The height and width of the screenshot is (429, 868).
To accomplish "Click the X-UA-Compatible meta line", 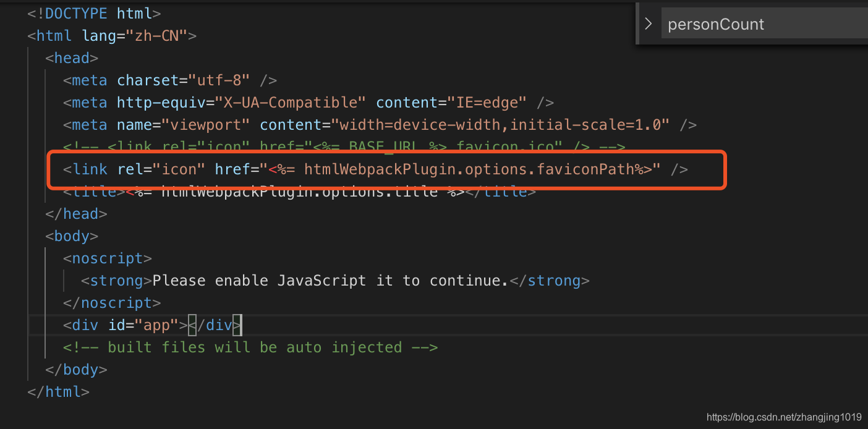I will point(308,103).
